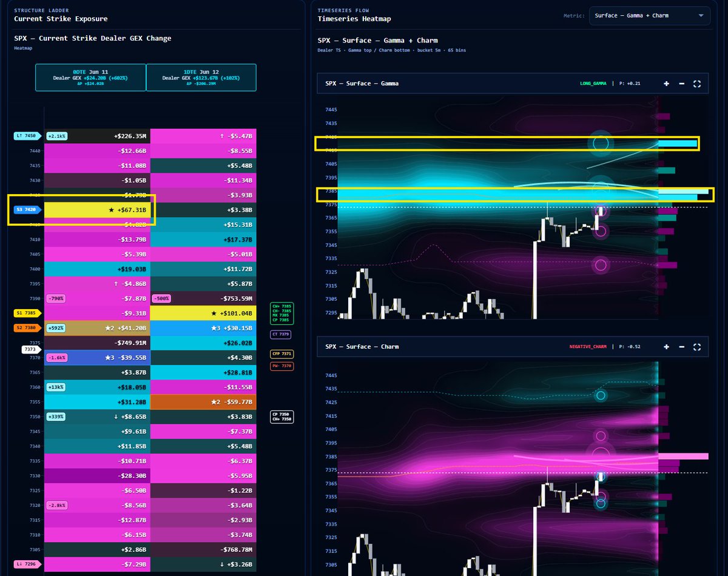Click the -$12.66B cell

[x=97, y=150]
